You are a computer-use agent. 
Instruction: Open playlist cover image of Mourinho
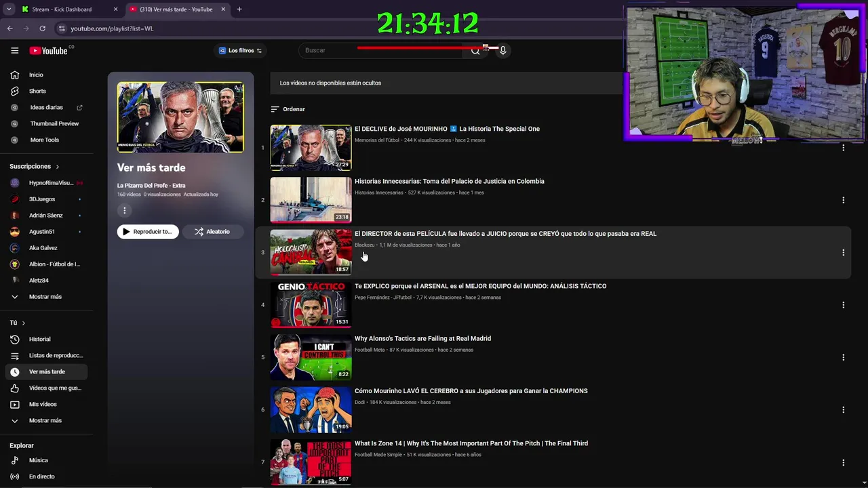coord(180,117)
